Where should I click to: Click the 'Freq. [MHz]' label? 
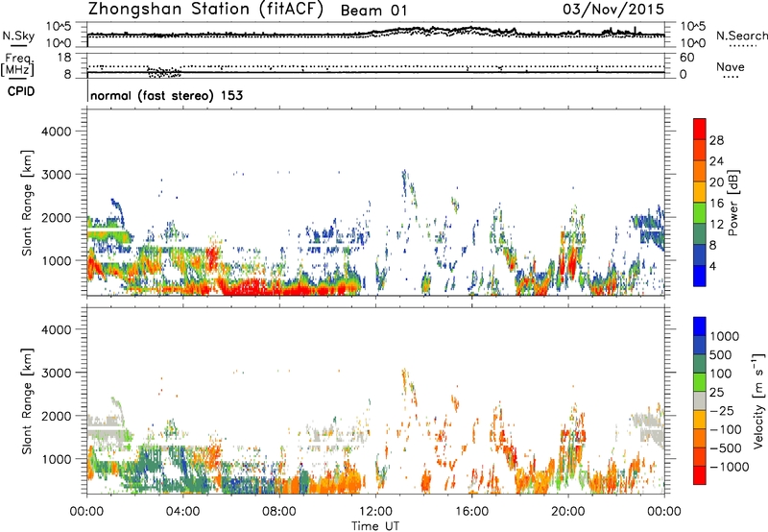pos(17,64)
